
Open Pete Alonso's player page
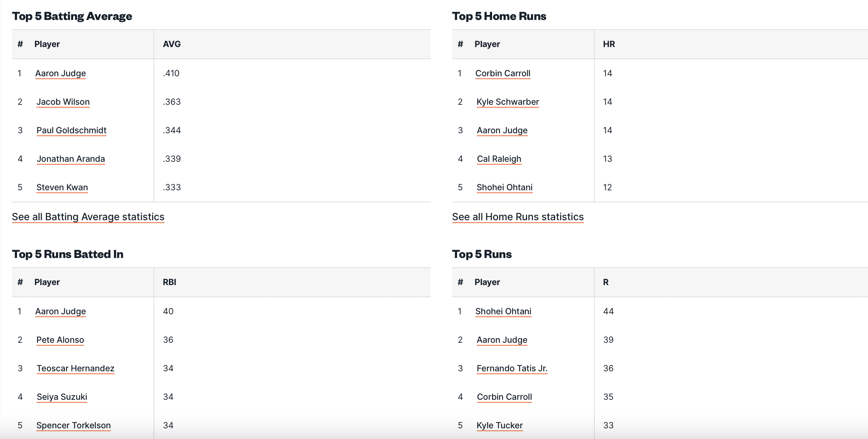pyautogui.click(x=60, y=340)
